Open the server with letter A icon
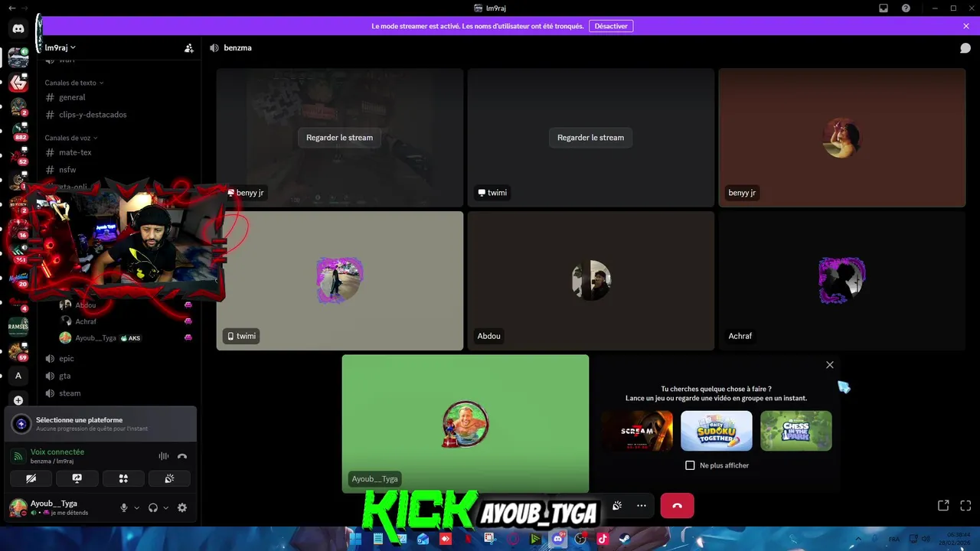The image size is (980, 551). 18,376
